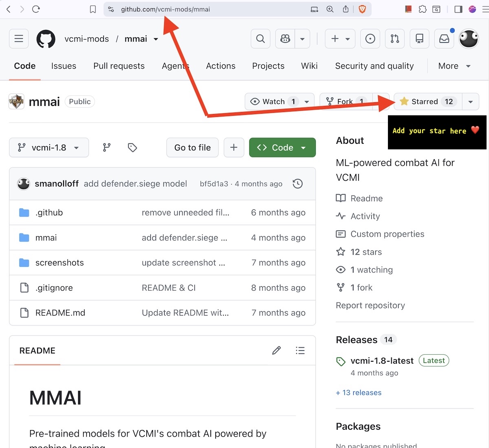Open the repositories icon in GitHub header
This screenshot has width=489, height=448.
coord(419,39)
